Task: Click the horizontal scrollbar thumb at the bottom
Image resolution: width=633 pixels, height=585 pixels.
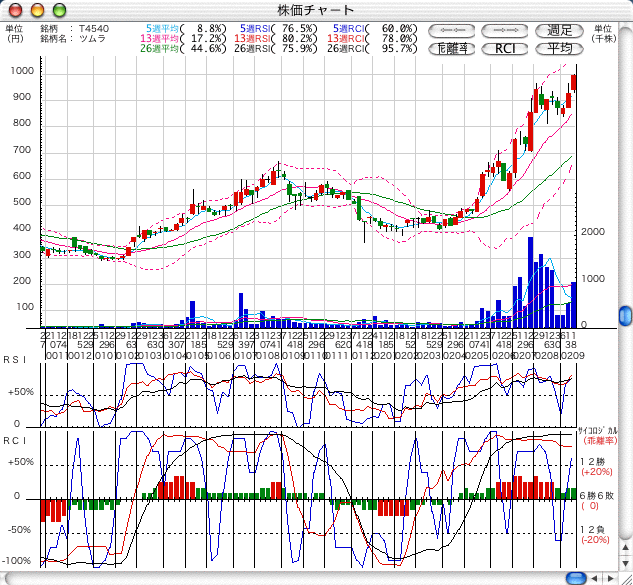Action: (576, 578)
